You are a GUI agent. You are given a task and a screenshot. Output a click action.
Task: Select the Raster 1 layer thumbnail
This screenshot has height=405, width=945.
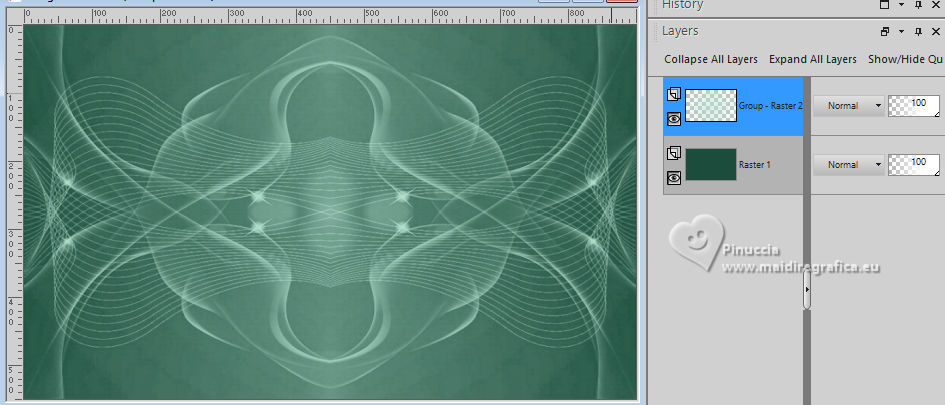711,165
